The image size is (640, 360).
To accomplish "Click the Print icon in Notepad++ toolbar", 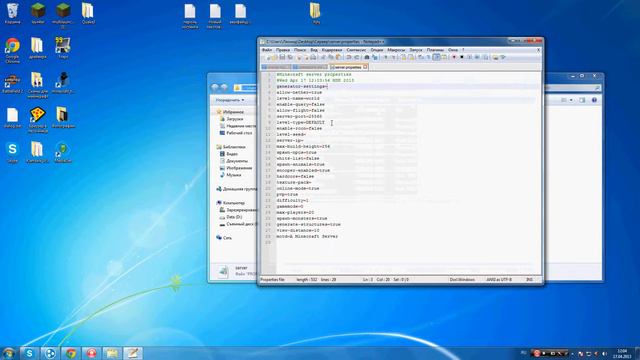I will point(313,57).
